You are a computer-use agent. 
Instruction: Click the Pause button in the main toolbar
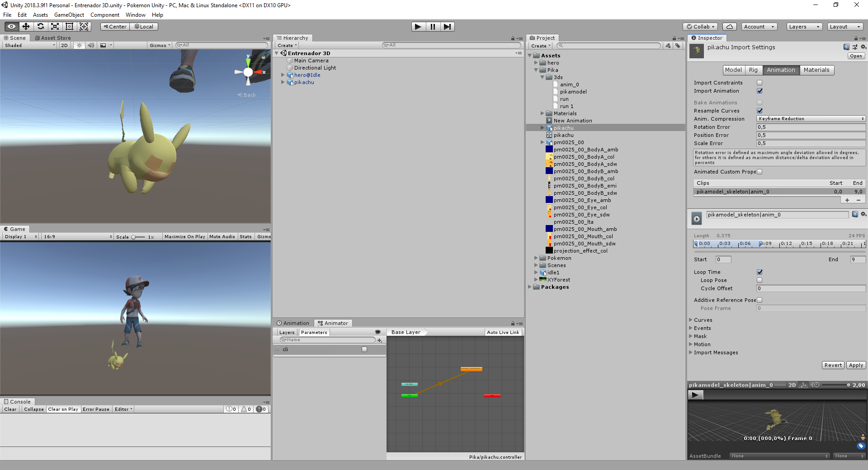433,27
